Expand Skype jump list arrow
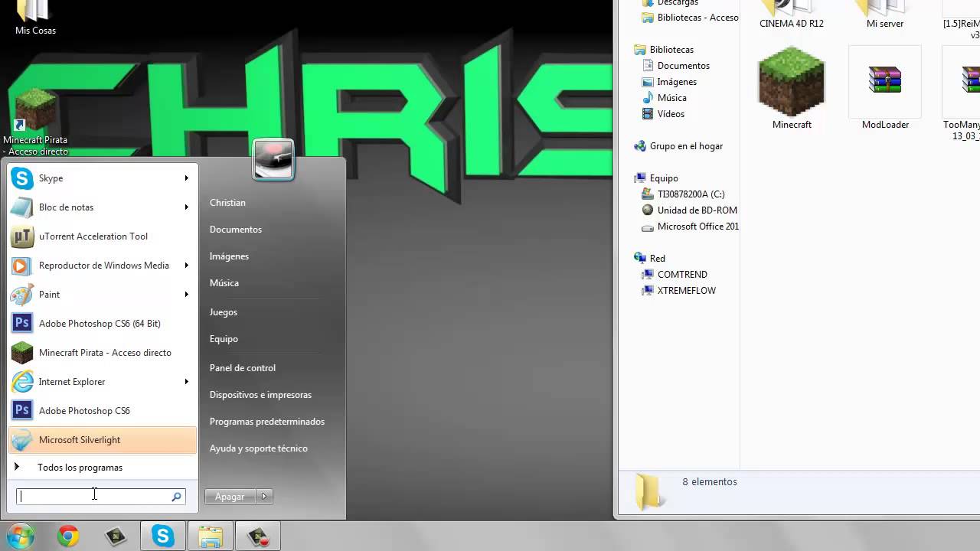The image size is (980, 551). 186,178
